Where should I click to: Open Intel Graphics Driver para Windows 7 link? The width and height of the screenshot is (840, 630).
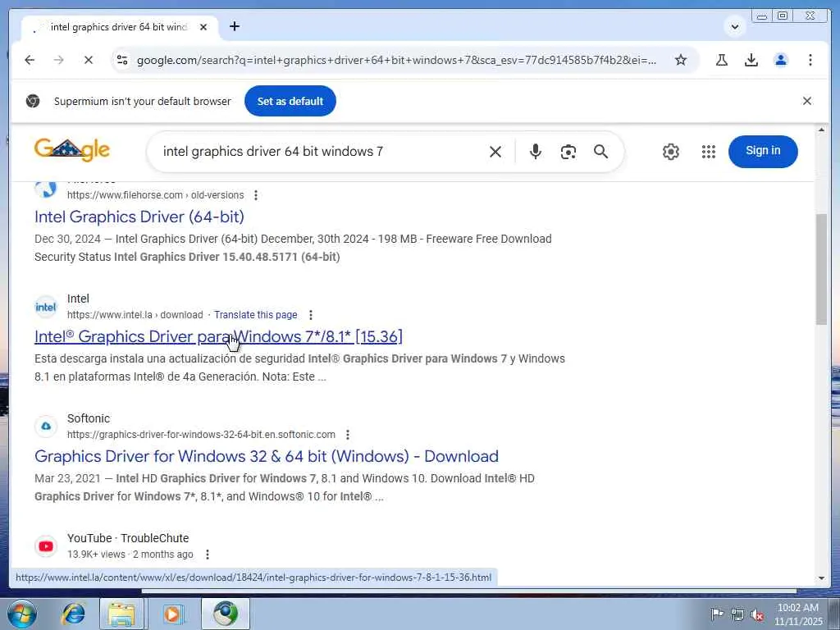tap(218, 336)
